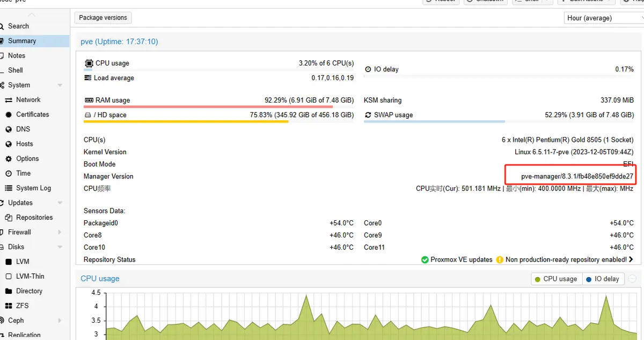The image size is (644, 340).
Task: Click the round zoom reset icon on CPU chart
Action: click(632, 279)
